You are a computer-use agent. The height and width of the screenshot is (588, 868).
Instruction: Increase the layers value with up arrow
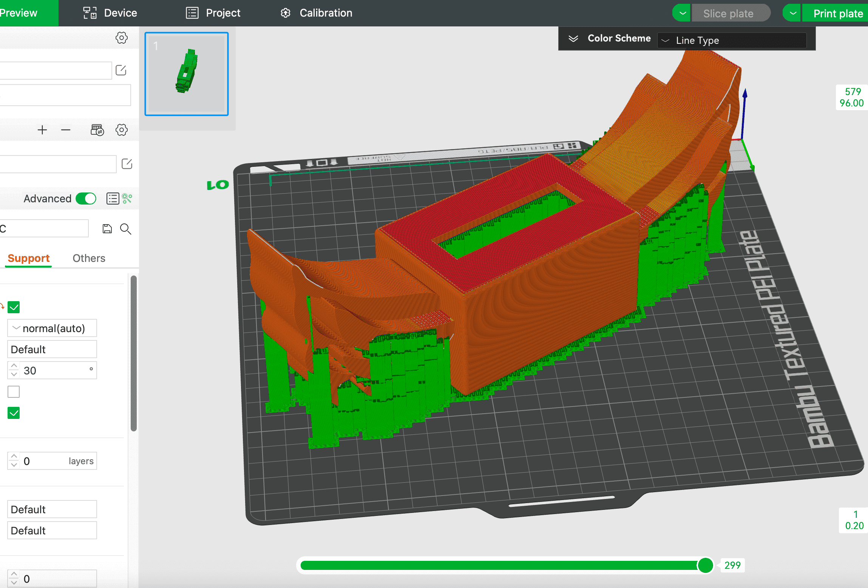click(14, 456)
